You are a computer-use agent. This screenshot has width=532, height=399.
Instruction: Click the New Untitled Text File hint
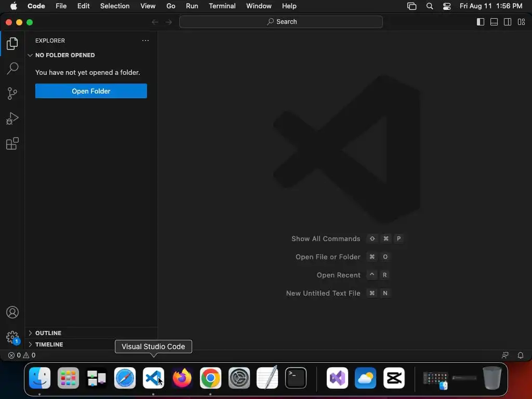point(323,293)
